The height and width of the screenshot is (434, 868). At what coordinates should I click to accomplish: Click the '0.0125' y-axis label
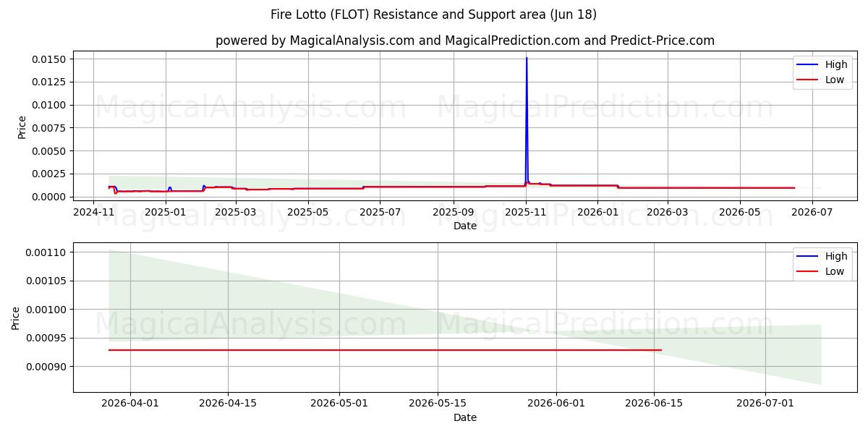(x=50, y=82)
